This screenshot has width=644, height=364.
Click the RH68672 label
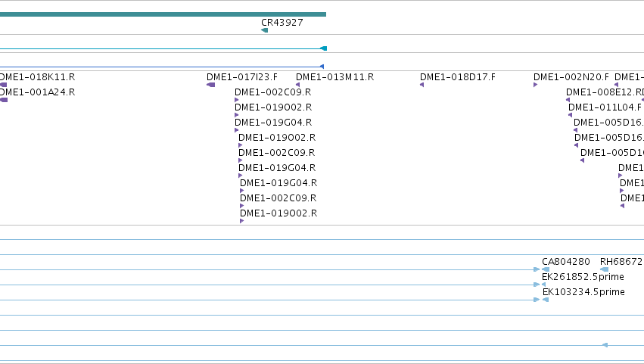click(x=621, y=262)
